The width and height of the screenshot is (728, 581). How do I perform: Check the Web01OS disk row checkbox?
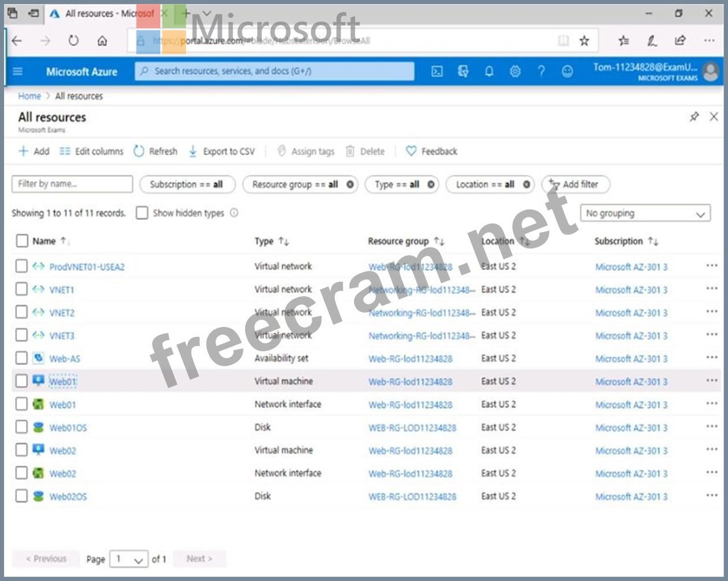pyautogui.click(x=21, y=427)
